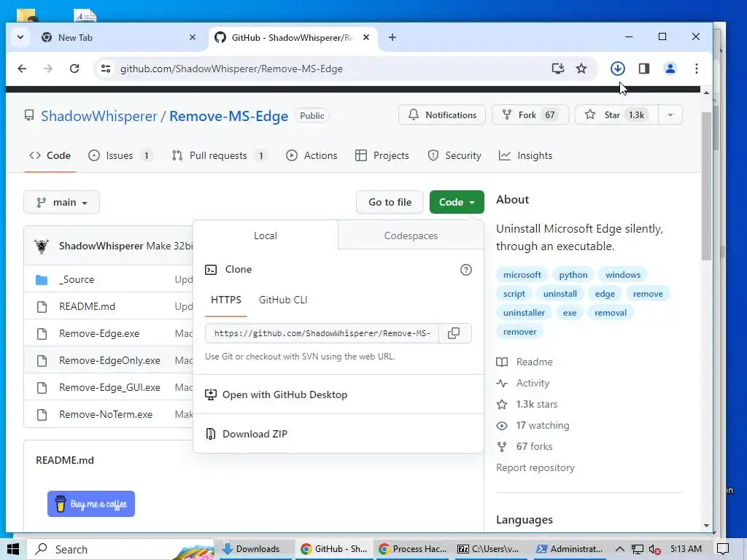
Task: Toggle the green Code dropdown button
Action: (x=457, y=203)
